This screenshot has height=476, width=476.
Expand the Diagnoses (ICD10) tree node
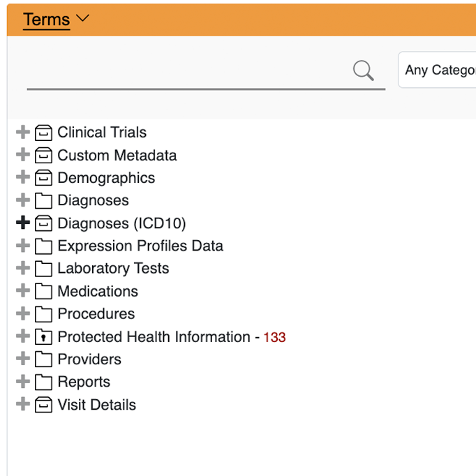click(x=22, y=223)
